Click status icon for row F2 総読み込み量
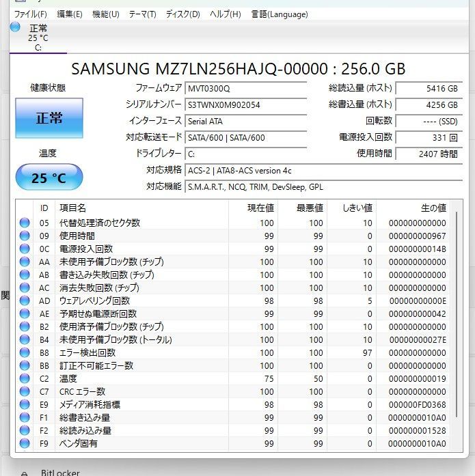Viewport: 475px width, 476px height. pyautogui.click(x=25, y=430)
